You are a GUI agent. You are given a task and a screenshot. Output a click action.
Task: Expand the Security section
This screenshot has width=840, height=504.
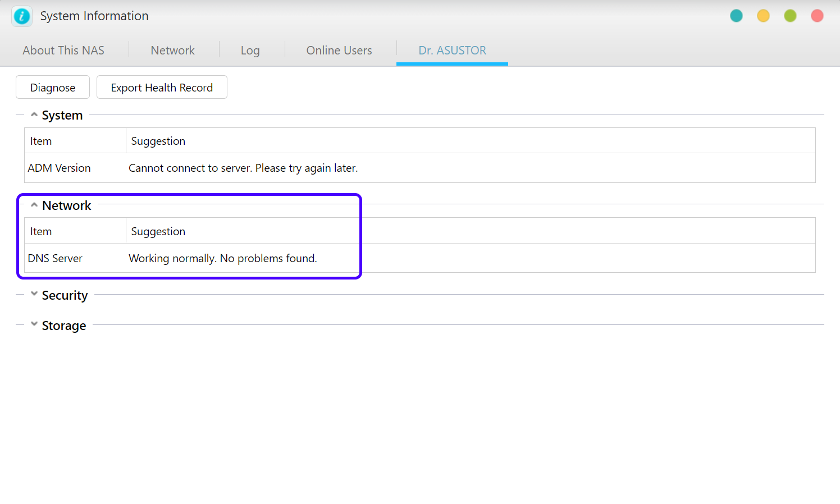[34, 294]
